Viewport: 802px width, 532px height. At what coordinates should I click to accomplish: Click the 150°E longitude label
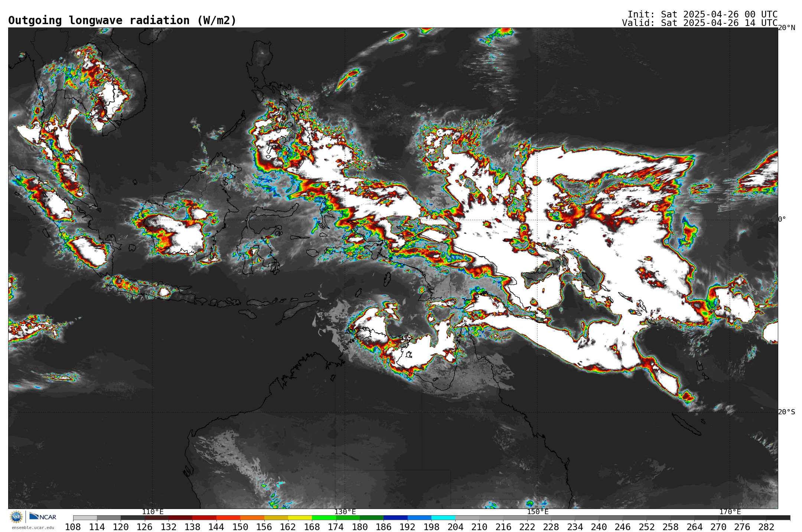(x=538, y=512)
